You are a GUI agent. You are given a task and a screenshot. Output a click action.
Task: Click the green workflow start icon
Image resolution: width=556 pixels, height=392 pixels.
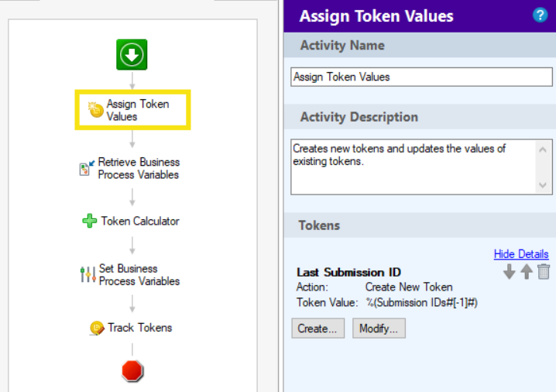pyautogui.click(x=132, y=54)
